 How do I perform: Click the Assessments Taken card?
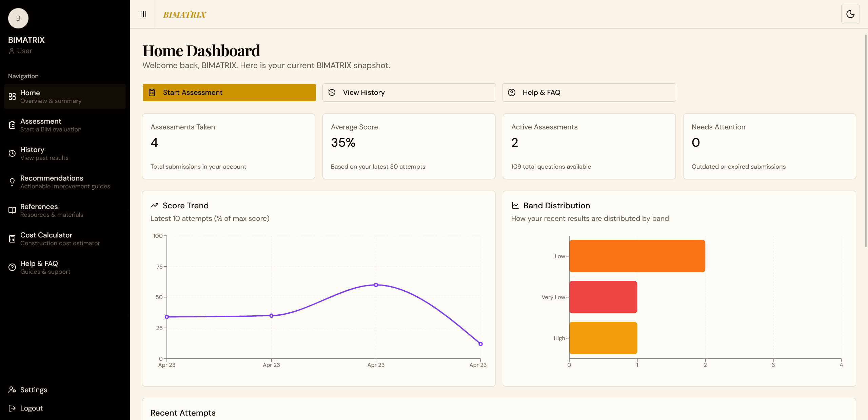tap(229, 146)
